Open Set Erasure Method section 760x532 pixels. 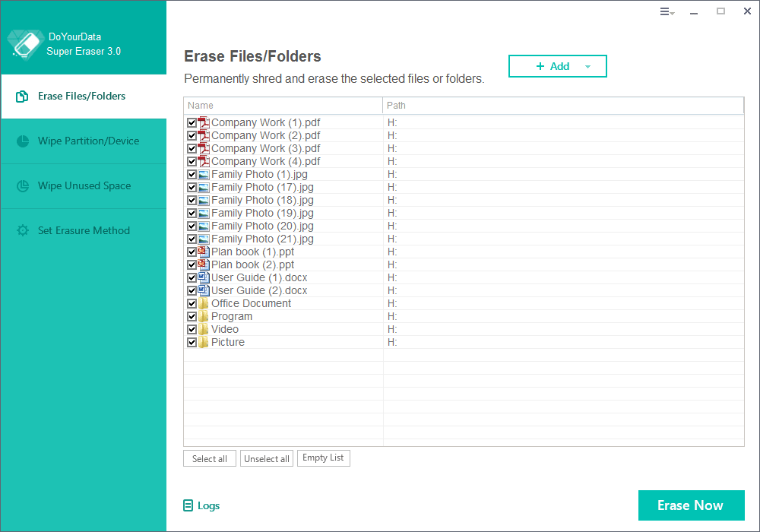(84, 230)
